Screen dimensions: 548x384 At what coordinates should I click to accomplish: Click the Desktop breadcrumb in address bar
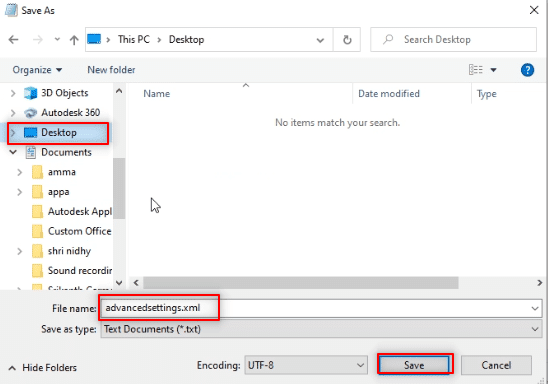coord(186,39)
